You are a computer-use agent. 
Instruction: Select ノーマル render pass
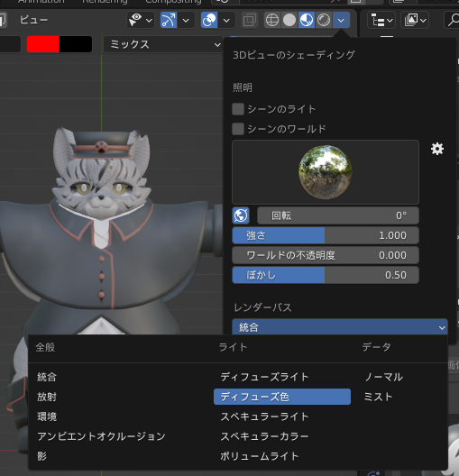click(x=384, y=377)
